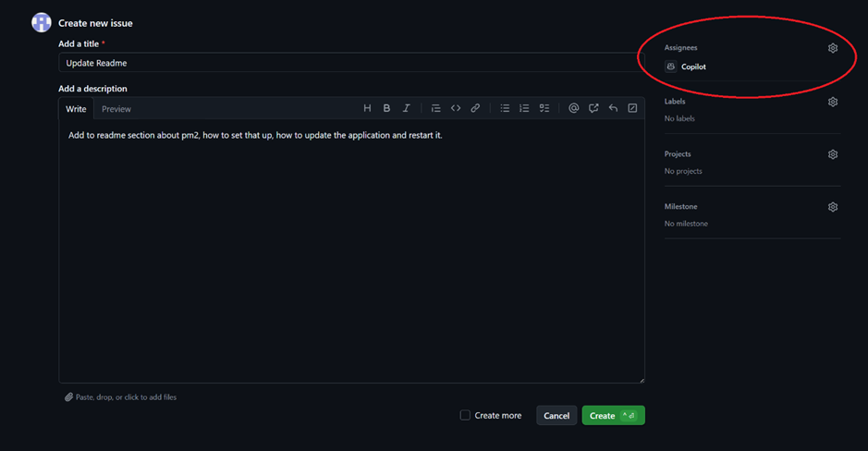Enable the Create more checkbox
Screen dimensions: 868x451
(x=465, y=415)
